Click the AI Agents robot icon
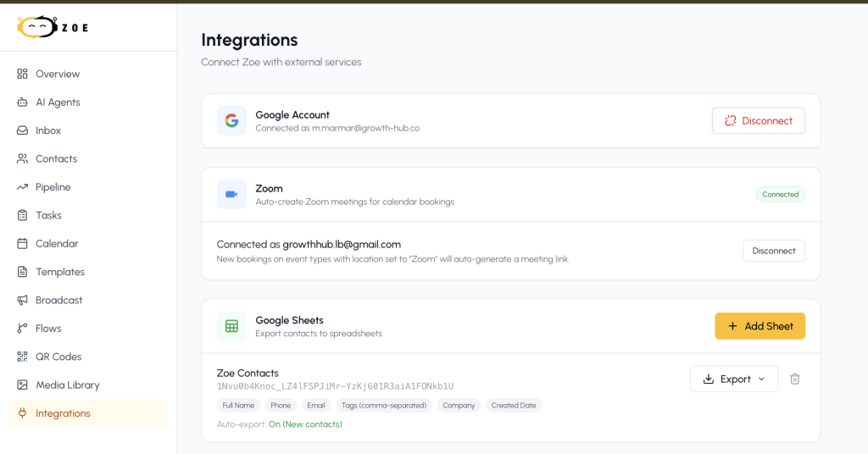 pos(22,102)
